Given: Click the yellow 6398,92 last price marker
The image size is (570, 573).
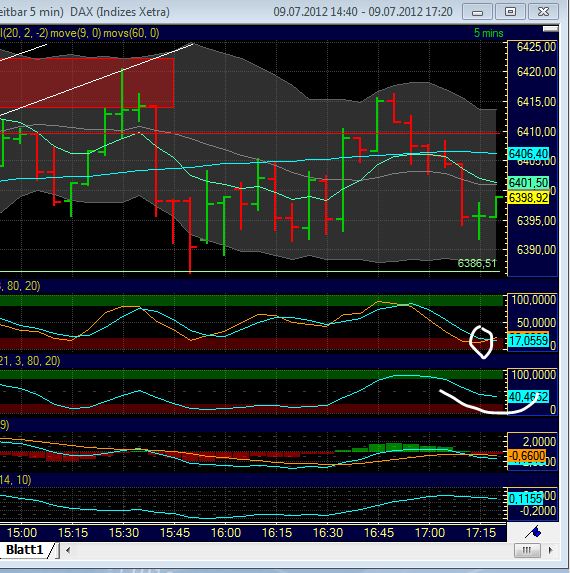Looking at the screenshot, I should click(528, 198).
